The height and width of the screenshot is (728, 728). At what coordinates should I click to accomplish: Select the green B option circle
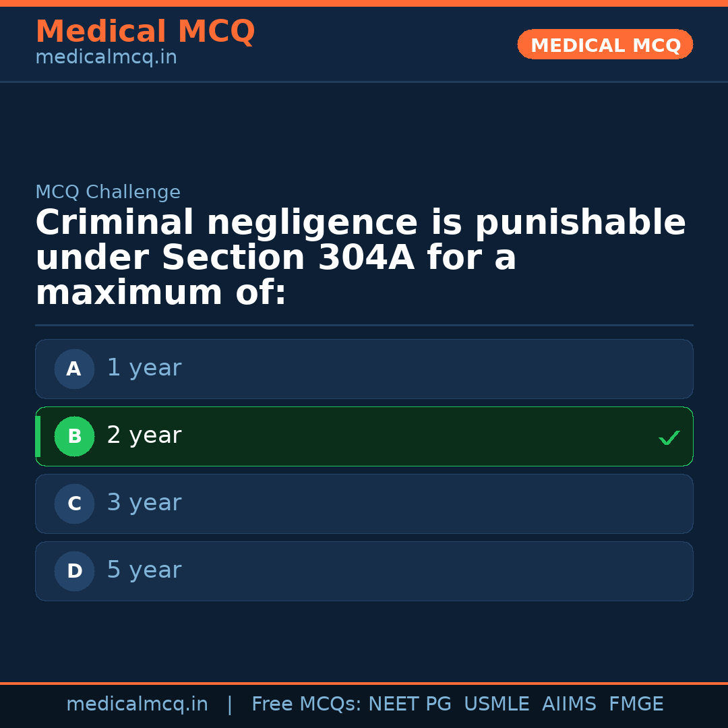(74, 436)
